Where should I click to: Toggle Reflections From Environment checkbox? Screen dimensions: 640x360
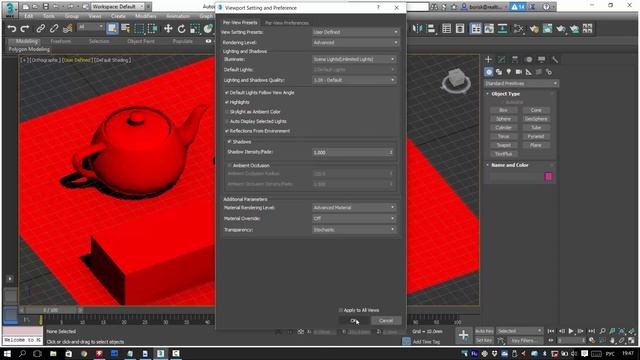pyautogui.click(x=227, y=131)
